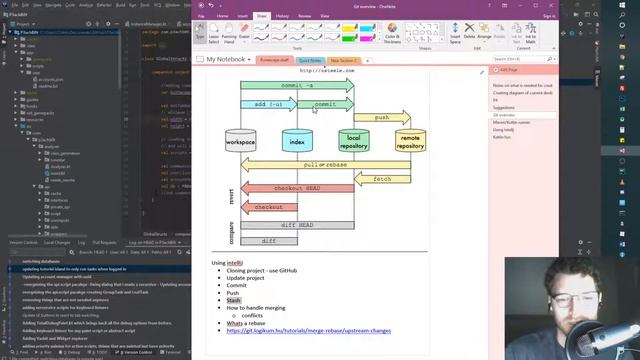
Task: Switch to the Home ribbon tab
Action: pos(222,16)
